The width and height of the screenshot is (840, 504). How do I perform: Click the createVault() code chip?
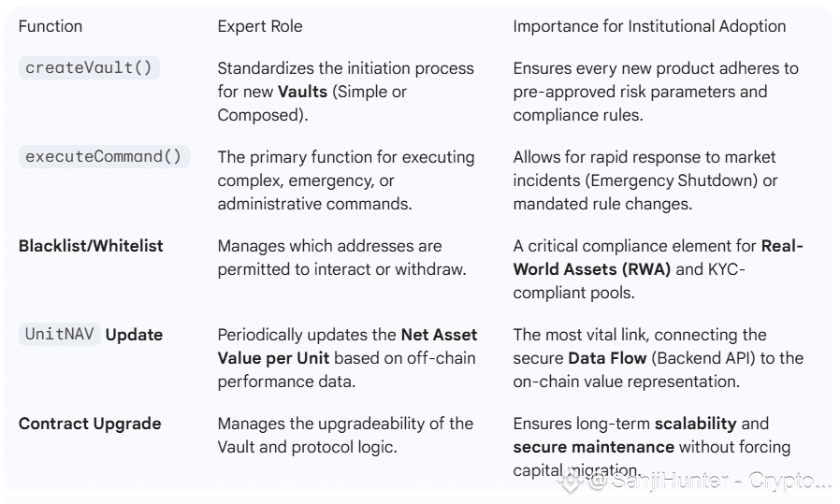coord(90,68)
